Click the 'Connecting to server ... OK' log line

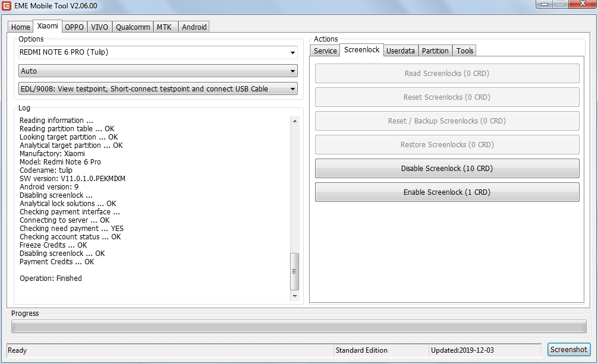click(64, 220)
